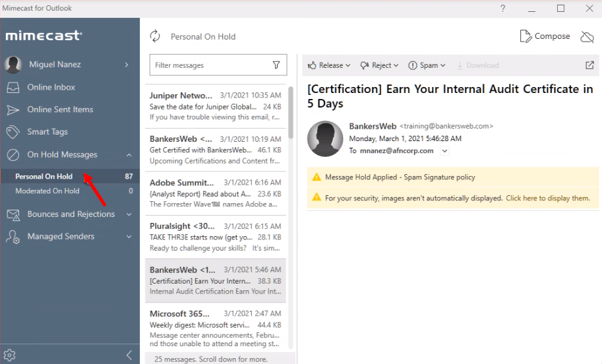Screen dimensions: 602x364
Task: Click the Smart Tags tag icon
Action: click(13, 132)
